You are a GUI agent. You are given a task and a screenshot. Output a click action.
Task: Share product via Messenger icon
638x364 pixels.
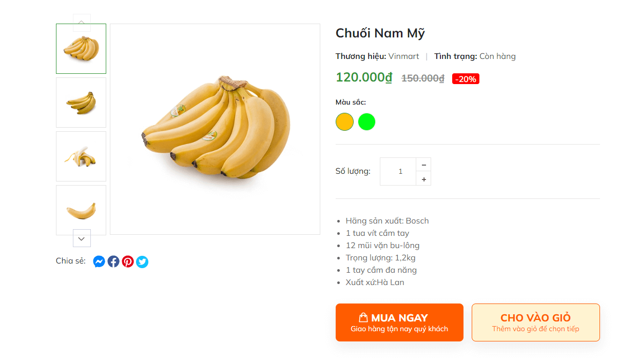[99, 261]
